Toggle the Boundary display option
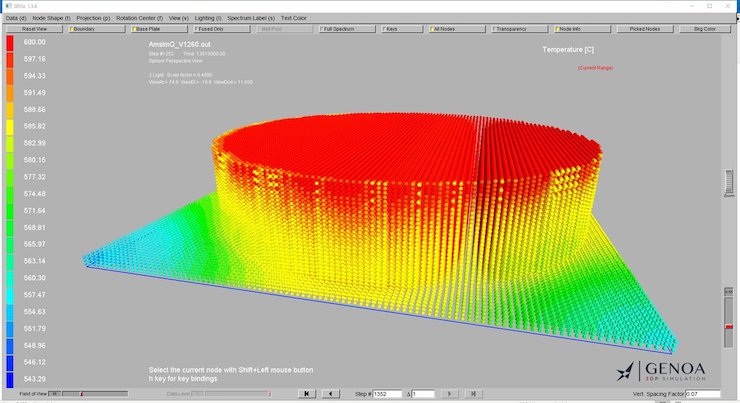Screen dimensions: 740x403 [96, 29]
